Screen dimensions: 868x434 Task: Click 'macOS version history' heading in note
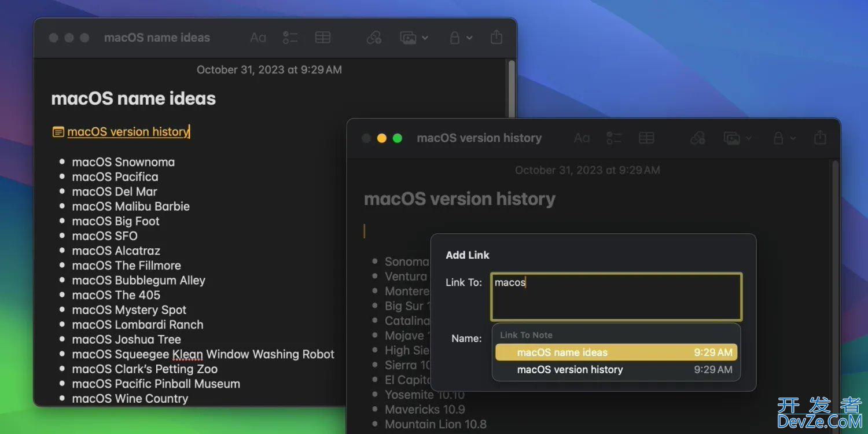pyautogui.click(x=459, y=199)
